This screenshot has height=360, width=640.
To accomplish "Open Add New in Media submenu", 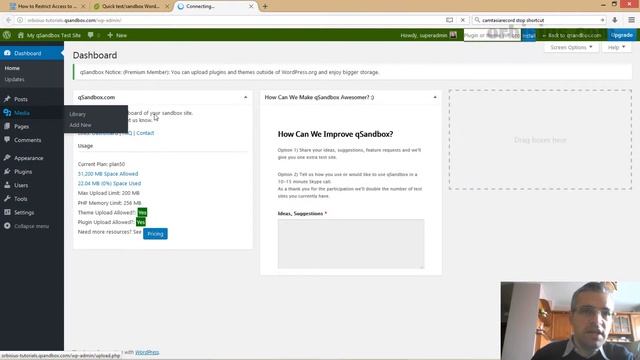I will 80,125.
